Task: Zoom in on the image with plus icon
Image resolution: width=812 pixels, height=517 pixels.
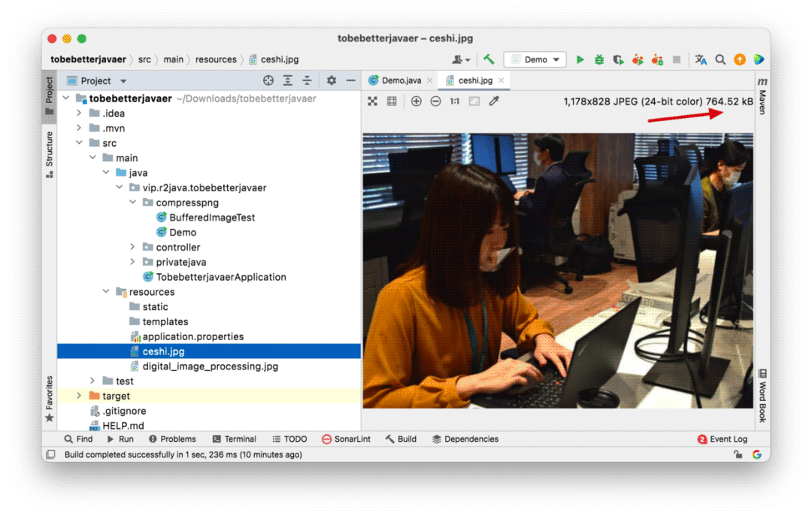Action: (x=417, y=101)
